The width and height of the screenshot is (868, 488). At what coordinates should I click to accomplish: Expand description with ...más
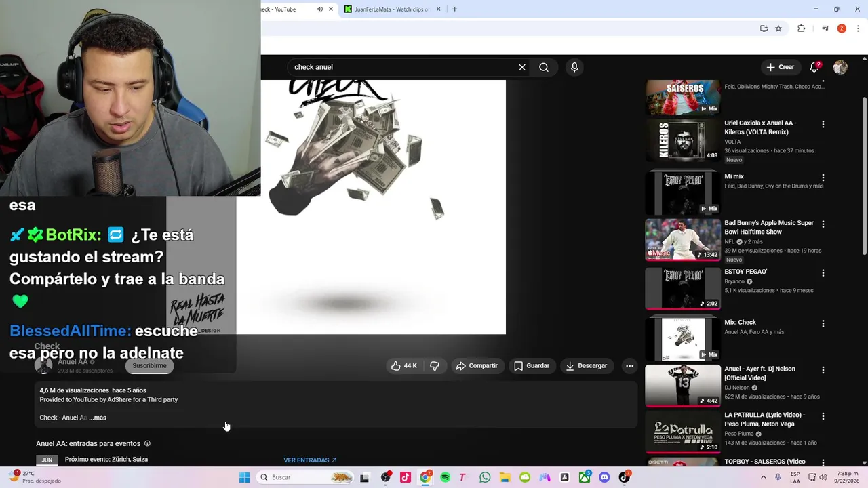tap(98, 418)
